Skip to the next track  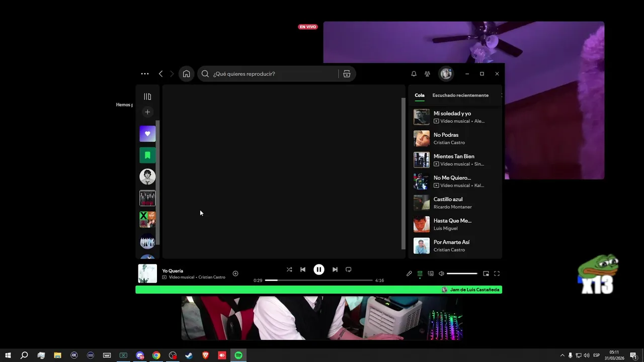click(x=335, y=269)
